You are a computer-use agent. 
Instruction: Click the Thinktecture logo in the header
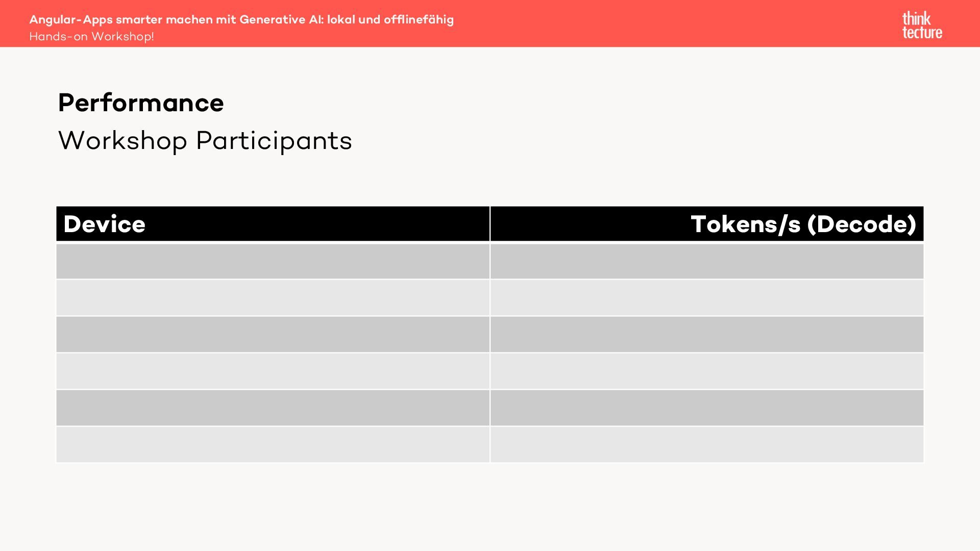click(x=922, y=25)
